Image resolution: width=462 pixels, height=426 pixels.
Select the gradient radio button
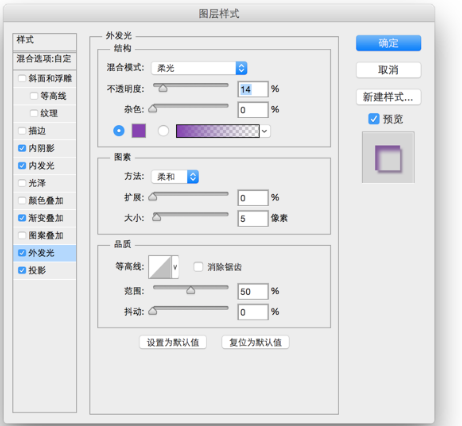pos(163,131)
